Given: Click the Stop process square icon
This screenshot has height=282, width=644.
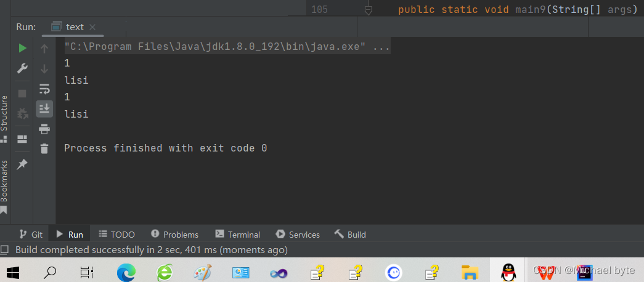Looking at the screenshot, I should (22, 94).
